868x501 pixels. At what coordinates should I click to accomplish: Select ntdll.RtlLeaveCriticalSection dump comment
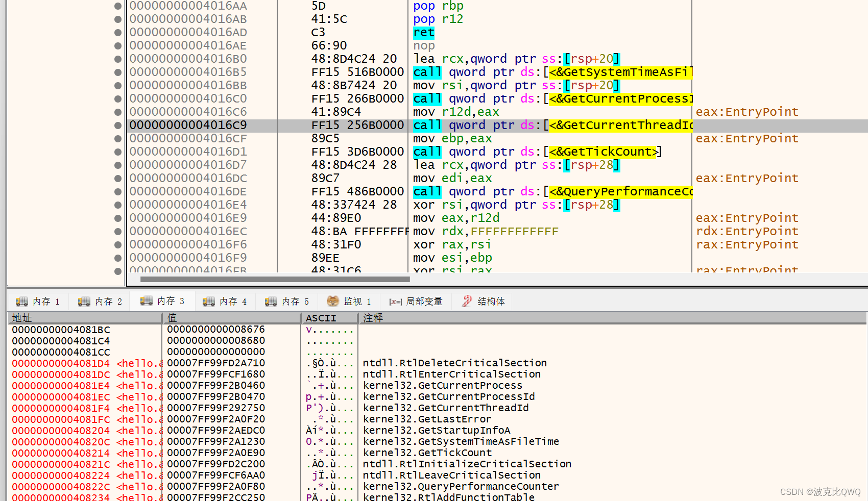tap(451, 475)
